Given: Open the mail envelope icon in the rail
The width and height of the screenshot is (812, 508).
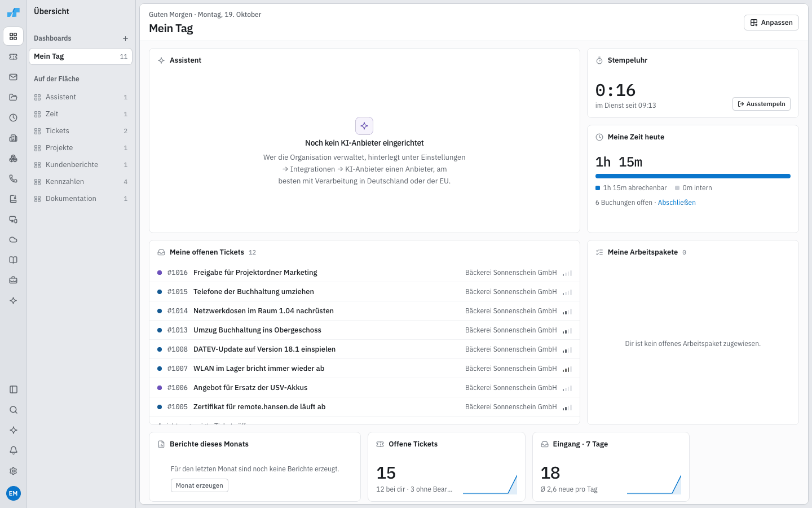Looking at the screenshot, I should point(14,77).
